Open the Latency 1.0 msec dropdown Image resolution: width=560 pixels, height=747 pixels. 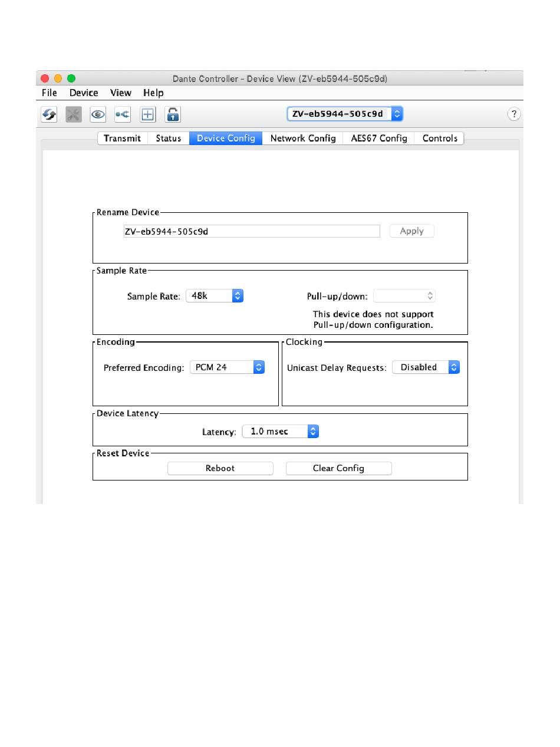coord(281,432)
